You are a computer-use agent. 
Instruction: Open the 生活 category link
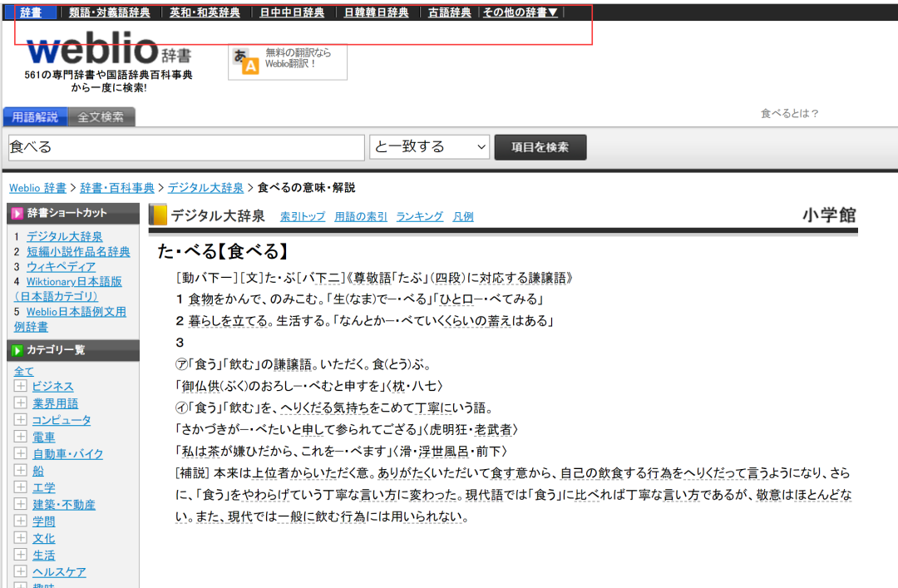[43, 556]
